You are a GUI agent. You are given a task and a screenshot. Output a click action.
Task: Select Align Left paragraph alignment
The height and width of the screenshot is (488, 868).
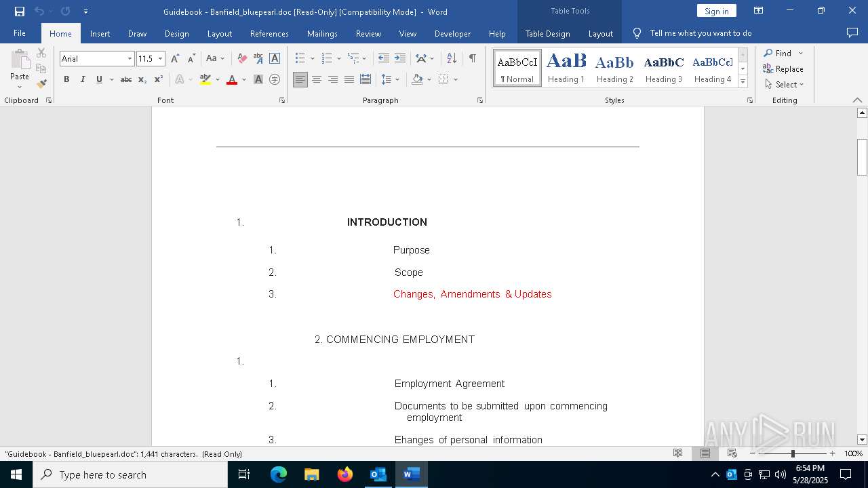[300, 79]
